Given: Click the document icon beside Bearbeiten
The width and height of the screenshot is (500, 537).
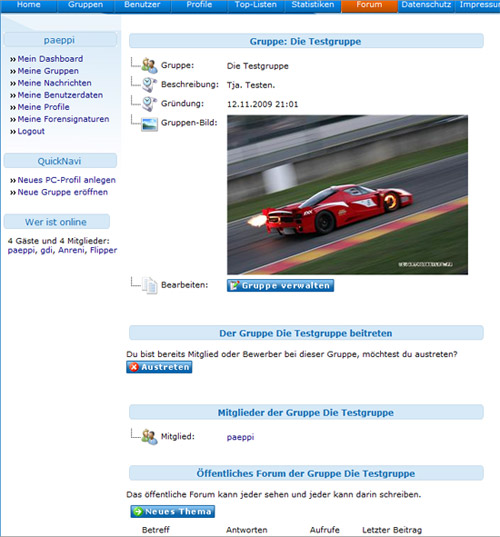Looking at the screenshot, I should [x=150, y=285].
